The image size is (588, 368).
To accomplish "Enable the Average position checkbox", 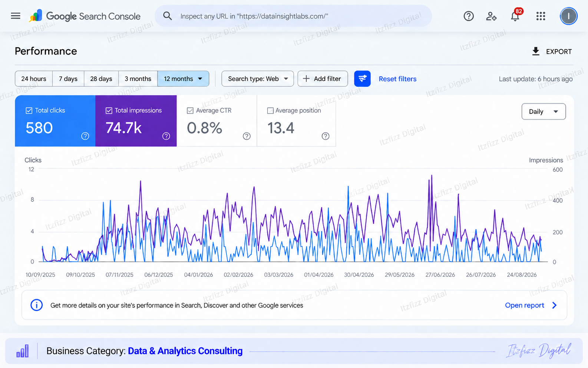I will pyautogui.click(x=270, y=111).
